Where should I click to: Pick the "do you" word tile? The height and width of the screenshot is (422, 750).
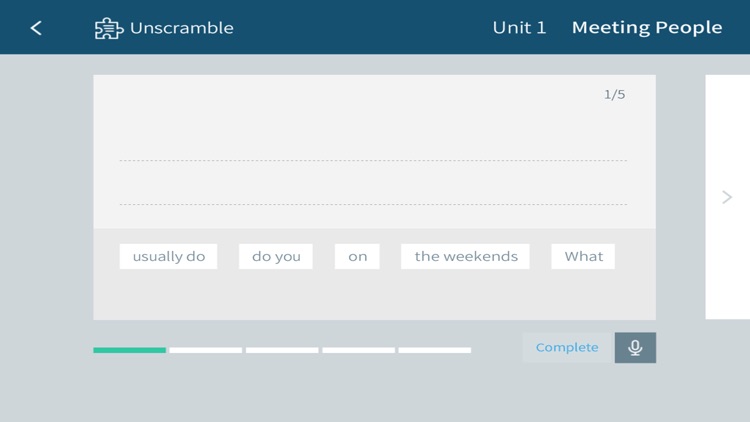276,257
